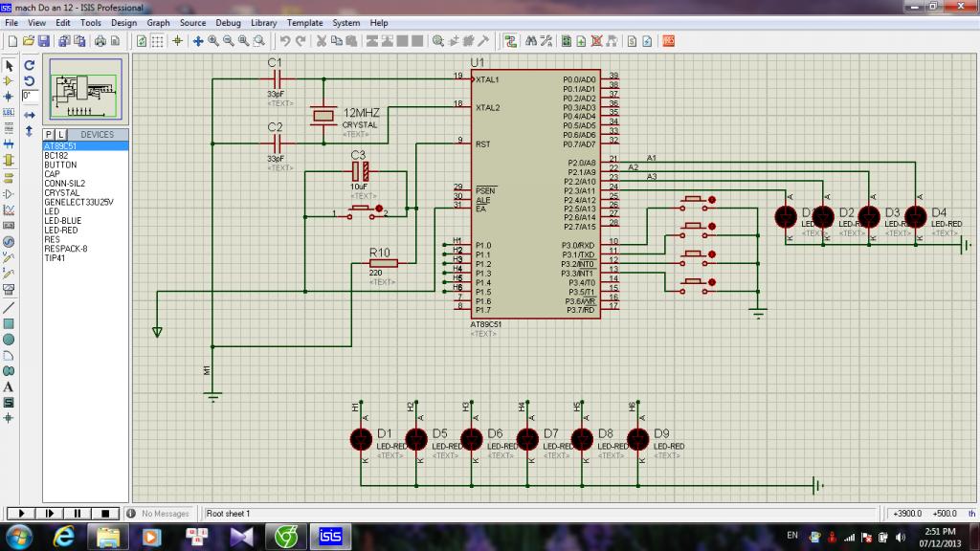This screenshot has height=551, width=980.
Task: Click the Rotate Clockwise icon
Action: pyautogui.click(x=30, y=65)
